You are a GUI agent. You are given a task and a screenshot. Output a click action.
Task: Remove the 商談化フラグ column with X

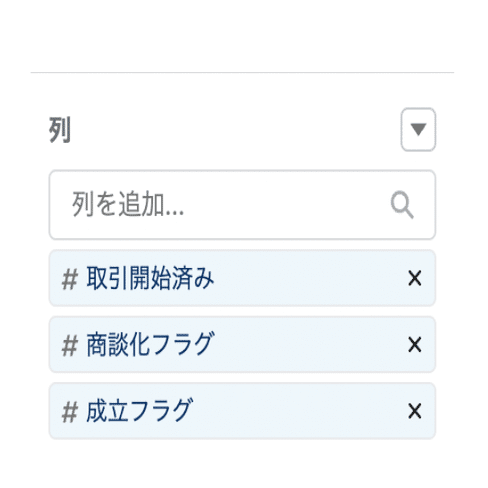tap(415, 344)
